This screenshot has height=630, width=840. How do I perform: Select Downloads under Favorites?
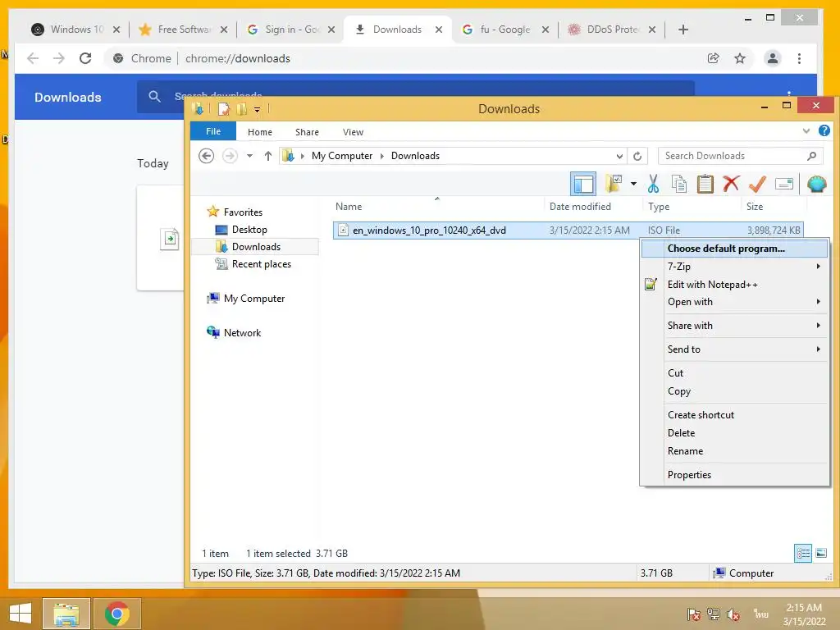point(256,246)
